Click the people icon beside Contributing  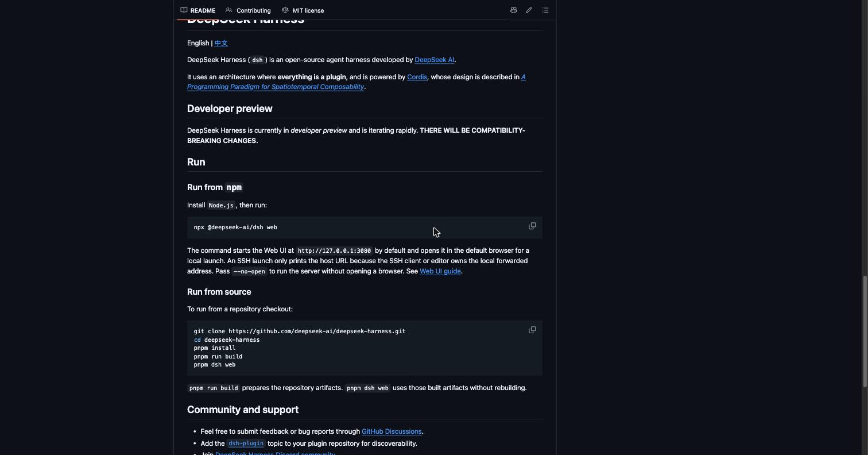point(229,10)
